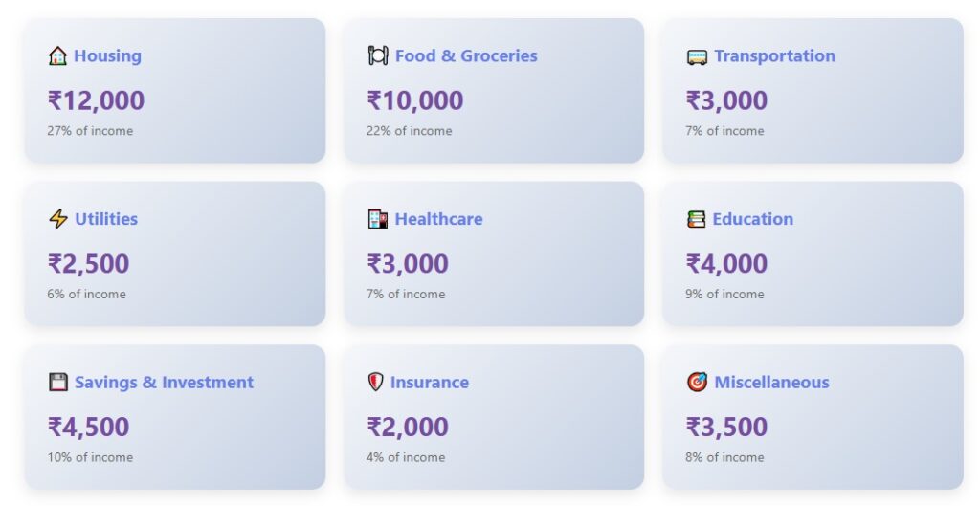
Task: Click the shield icon beside Insurance
Action: pyautogui.click(x=375, y=383)
